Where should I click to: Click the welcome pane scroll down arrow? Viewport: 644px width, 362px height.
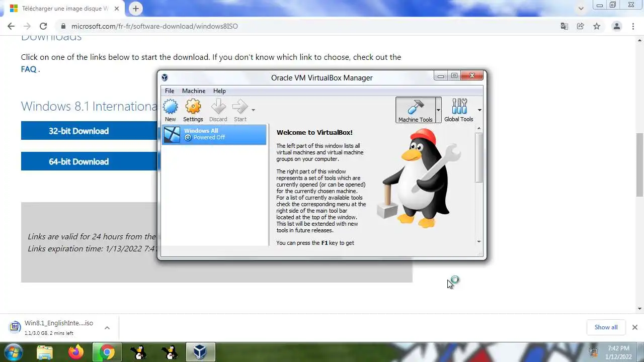coord(479,242)
